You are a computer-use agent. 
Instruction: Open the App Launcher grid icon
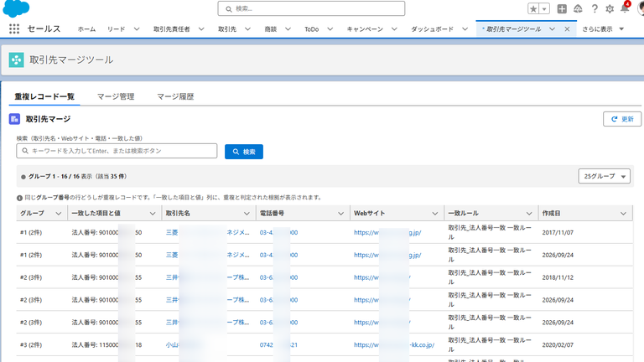pyautogui.click(x=14, y=28)
